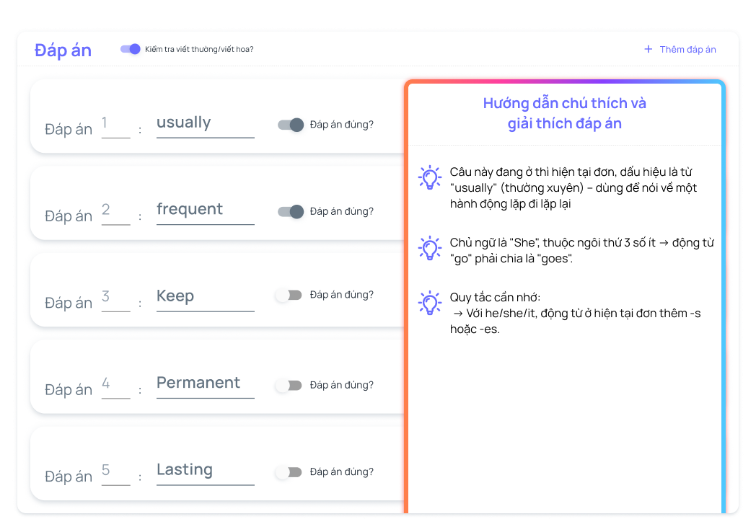
Task: Click the "Hướng dẫn chú thích và giải thích đáp án" title
Action: click(565, 114)
